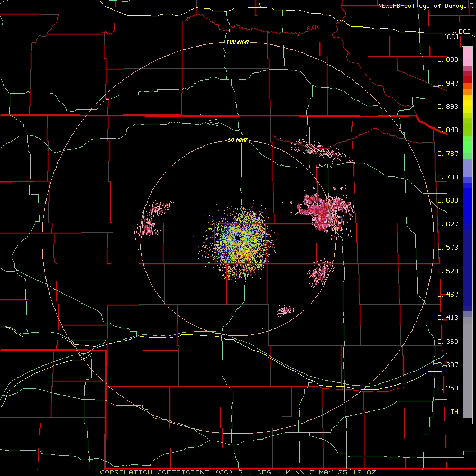Click the 1.000 scale value

(x=448, y=59)
